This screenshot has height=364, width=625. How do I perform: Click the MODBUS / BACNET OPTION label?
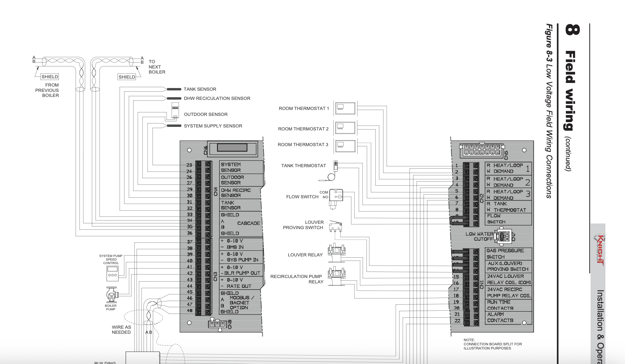point(241,303)
